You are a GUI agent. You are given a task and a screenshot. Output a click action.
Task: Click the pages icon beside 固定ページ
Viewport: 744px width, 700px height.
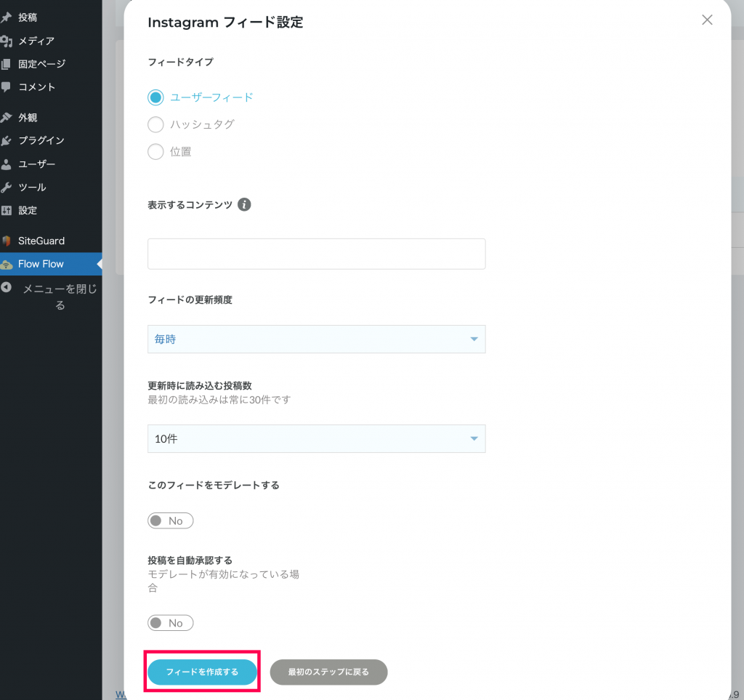coord(6,64)
